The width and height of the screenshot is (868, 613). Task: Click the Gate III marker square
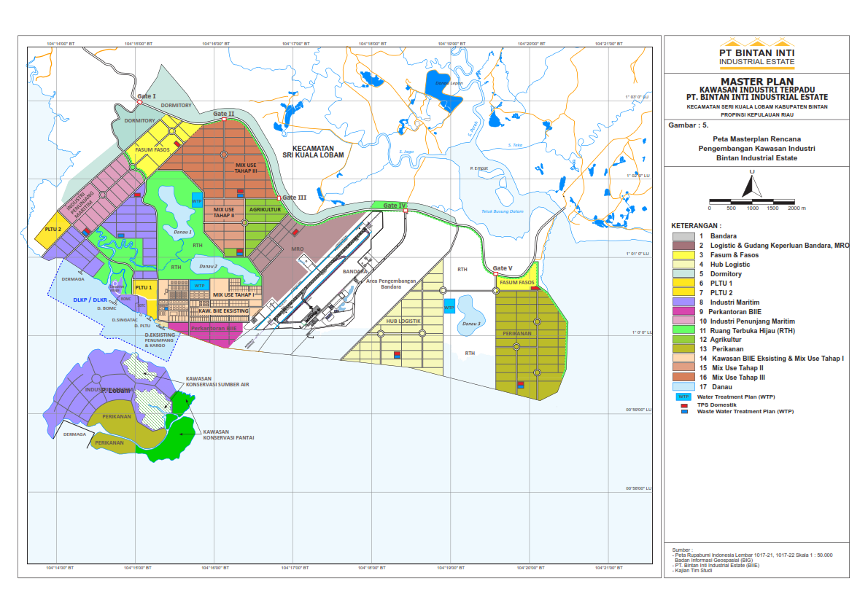[x=278, y=198]
